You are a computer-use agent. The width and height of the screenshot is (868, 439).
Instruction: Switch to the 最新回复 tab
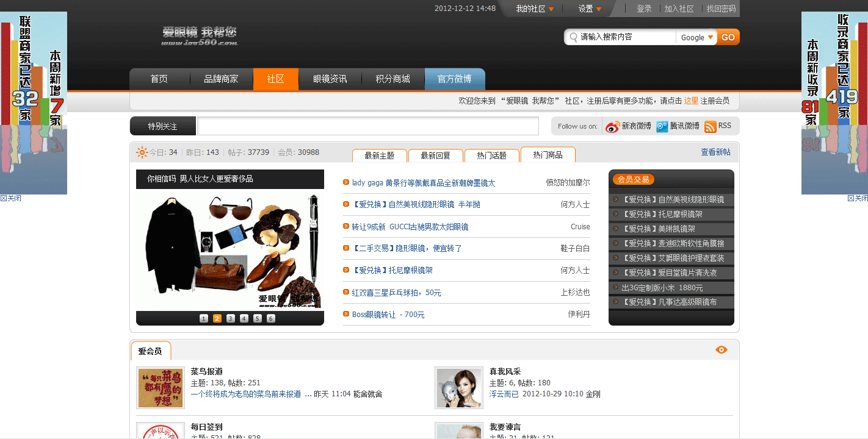pyautogui.click(x=436, y=155)
